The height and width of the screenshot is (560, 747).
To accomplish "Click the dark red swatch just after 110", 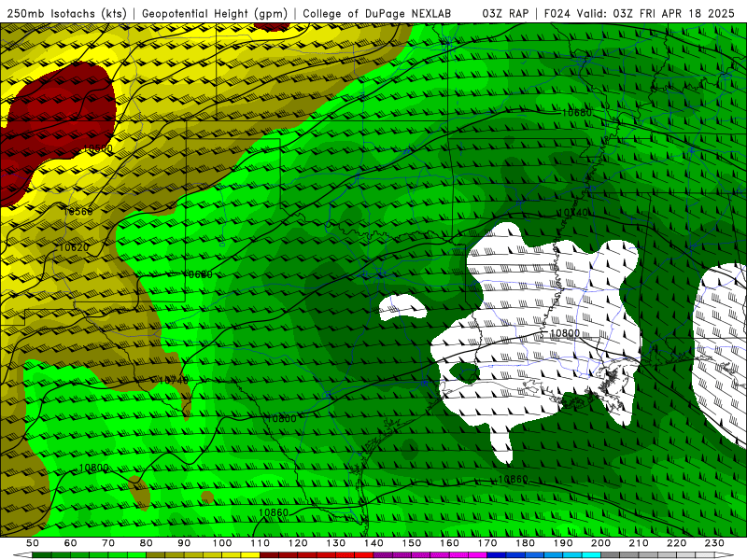I will point(269,555).
